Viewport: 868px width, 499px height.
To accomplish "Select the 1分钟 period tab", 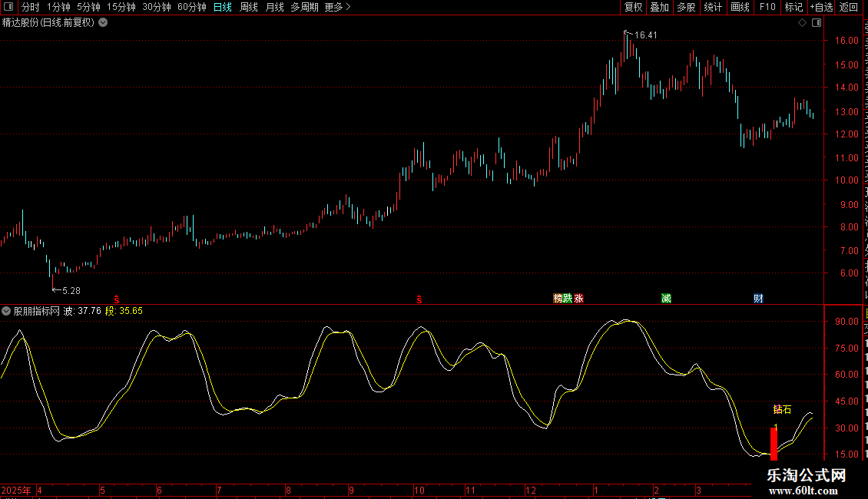I will coord(58,7).
